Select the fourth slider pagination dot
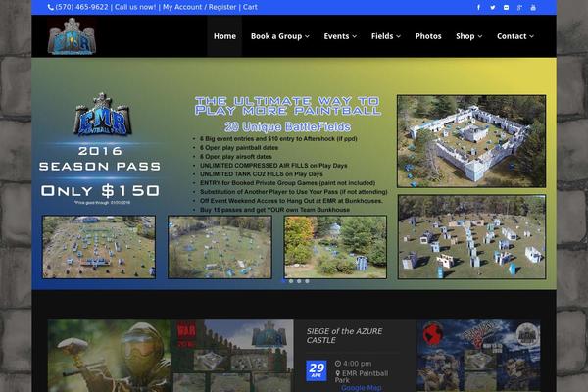 tap(307, 281)
